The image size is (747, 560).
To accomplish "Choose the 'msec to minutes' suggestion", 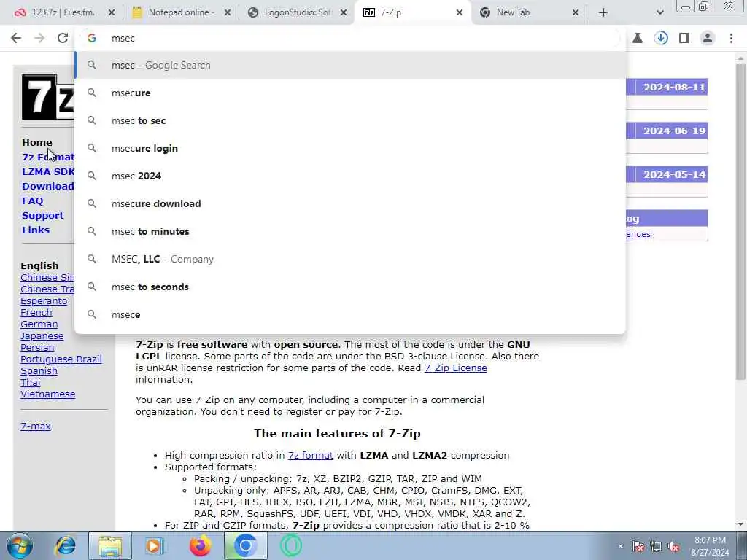I will pos(350,231).
